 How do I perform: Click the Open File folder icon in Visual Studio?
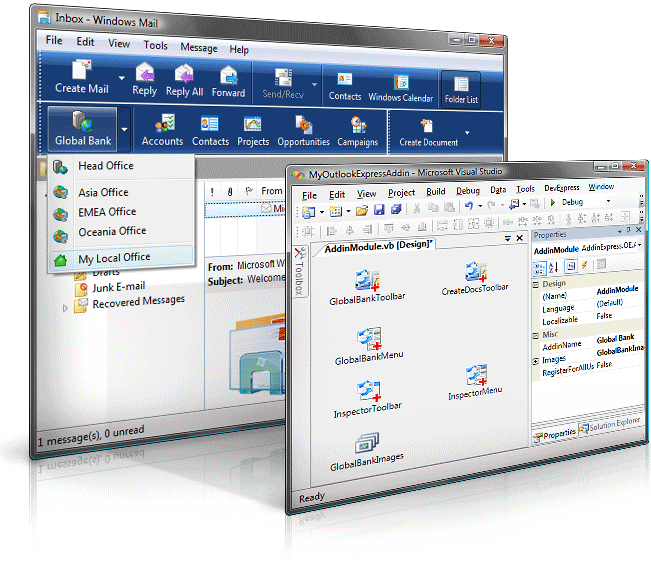362,211
